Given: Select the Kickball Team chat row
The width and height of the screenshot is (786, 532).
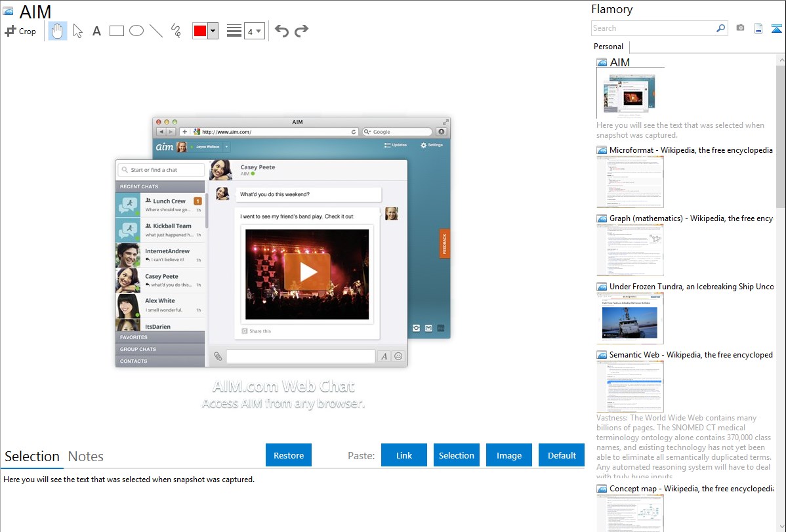Looking at the screenshot, I should [160, 230].
